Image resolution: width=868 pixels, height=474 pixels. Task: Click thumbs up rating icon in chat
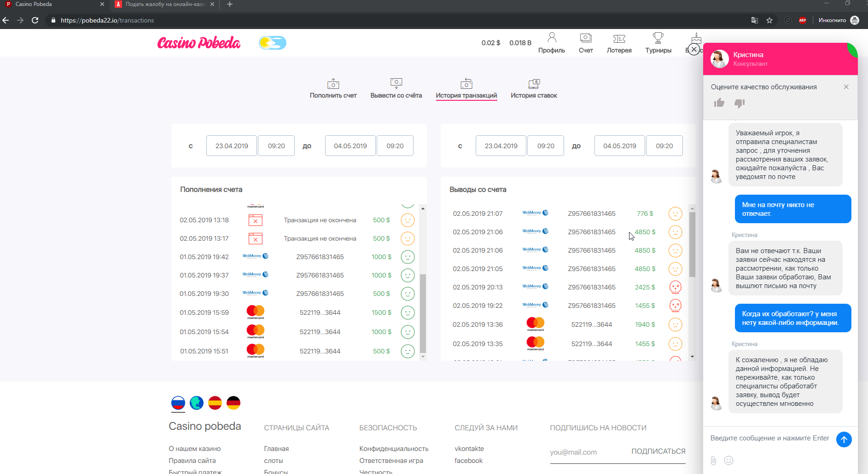719,103
